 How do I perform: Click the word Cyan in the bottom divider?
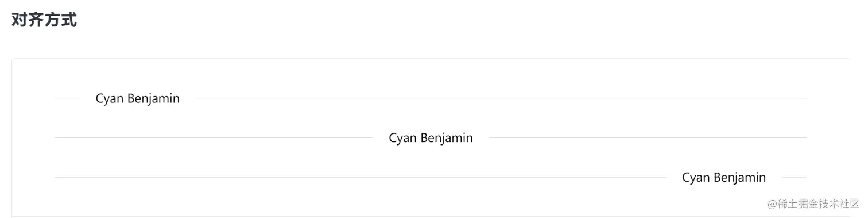point(696,178)
